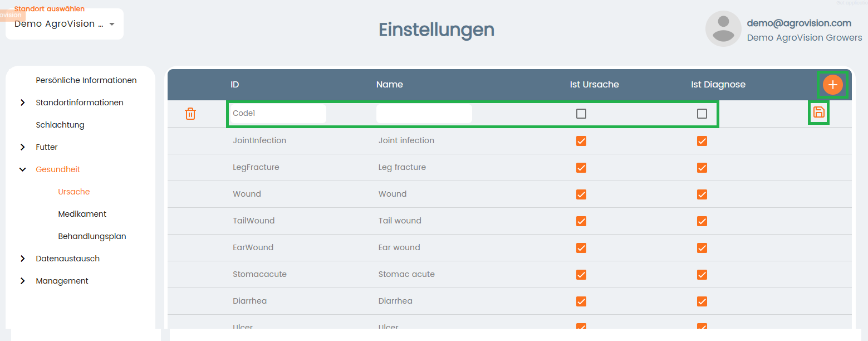The height and width of the screenshot is (341, 868).
Task: Expand the Futter section chevron
Action: pos(22,147)
